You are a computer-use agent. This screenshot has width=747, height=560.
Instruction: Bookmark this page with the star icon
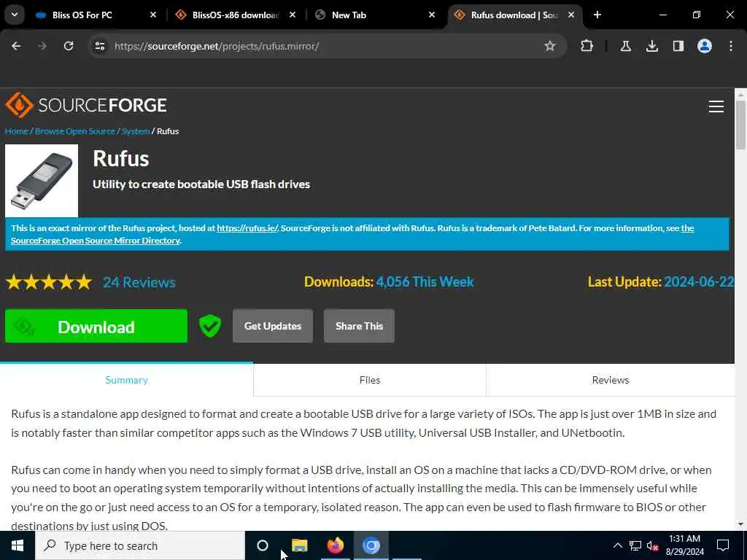[550, 46]
